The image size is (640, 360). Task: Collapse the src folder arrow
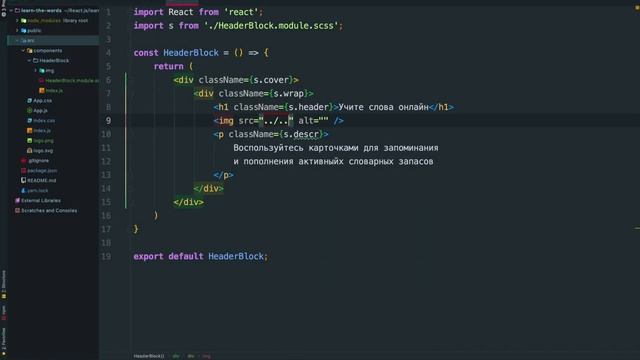click(x=17, y=40)
